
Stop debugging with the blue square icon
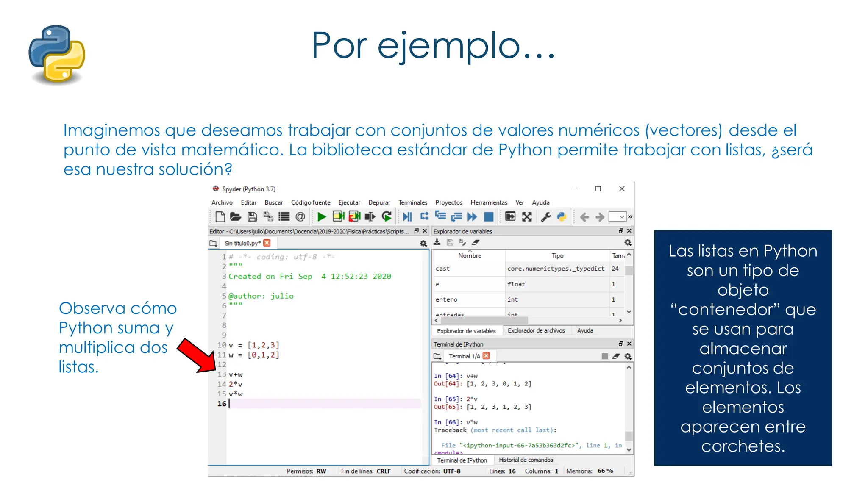(489, 217)
